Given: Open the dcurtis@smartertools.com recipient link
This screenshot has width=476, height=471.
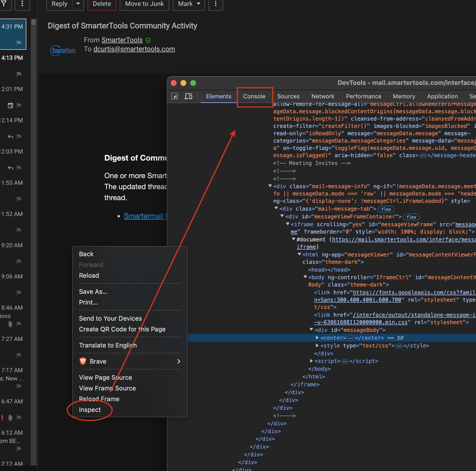Looking at the screenshot, I should [x=134, y=49].
